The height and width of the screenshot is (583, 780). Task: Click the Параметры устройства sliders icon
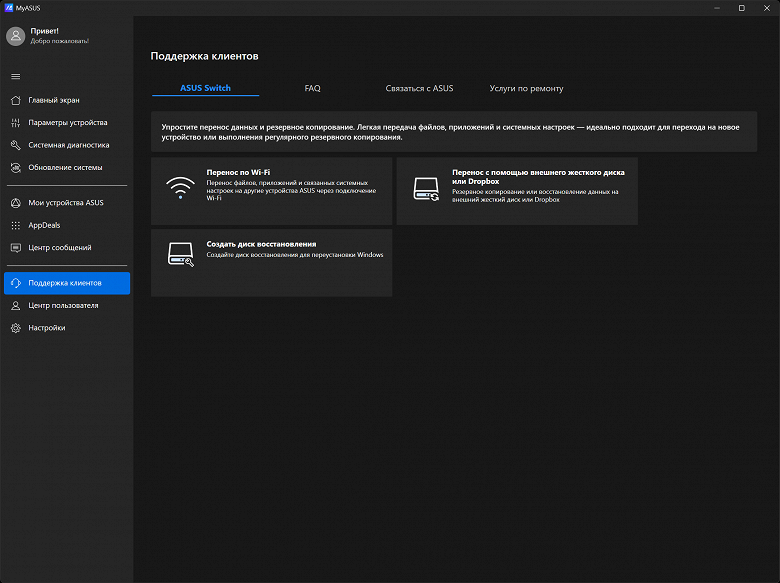pyautogui.click(x=15, y=123)
